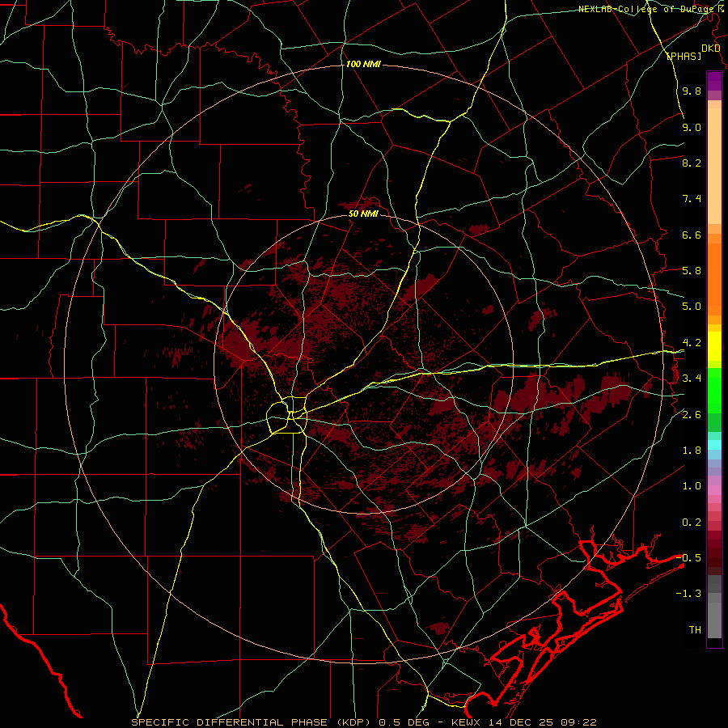728x728 pixels.
Task: Click the DKD label above the color scale
Action: click(710, 49)
